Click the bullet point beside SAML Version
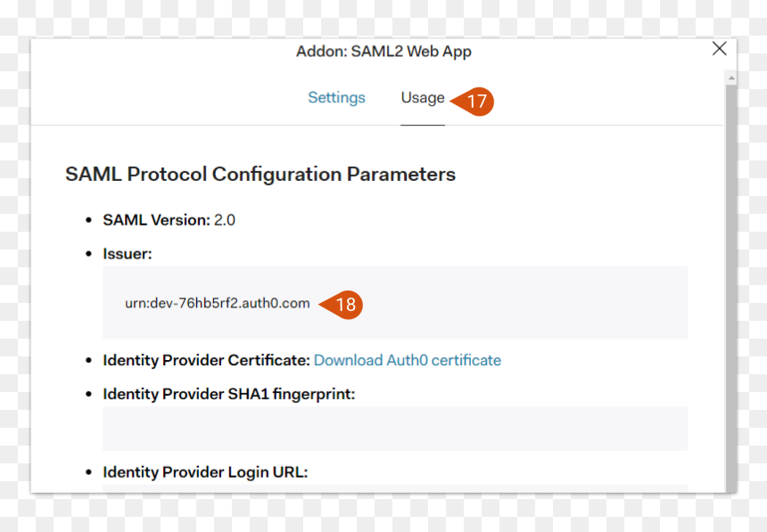The image size is (767, 532). pyautogui.click(x=88, y=220)
